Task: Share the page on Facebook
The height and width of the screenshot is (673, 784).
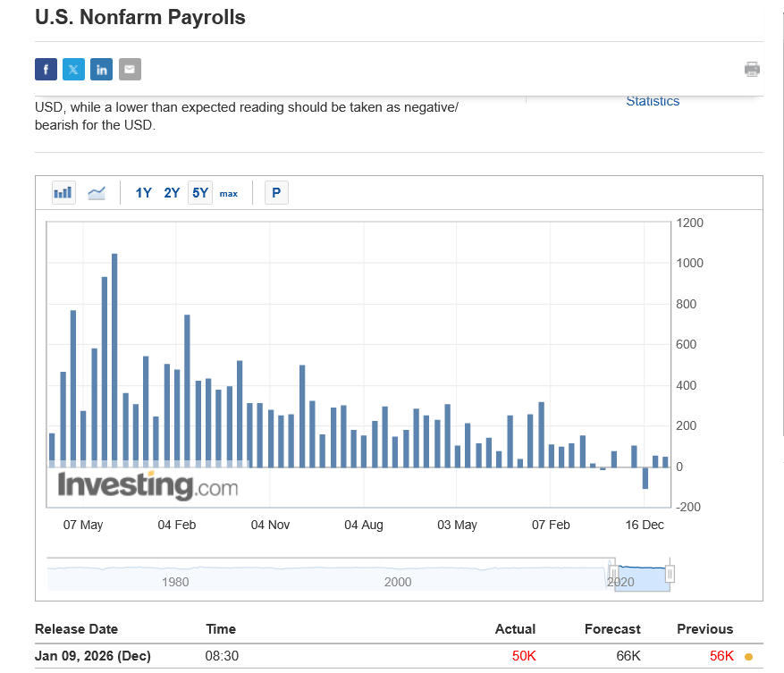Action: pos(46,70)
